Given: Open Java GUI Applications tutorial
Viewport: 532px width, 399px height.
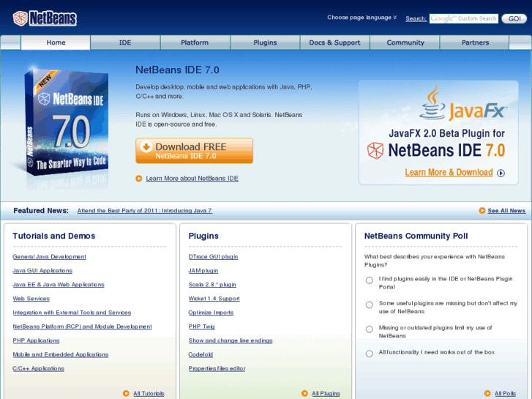Looking at the screenshot, I should click(x=42, y=271).
